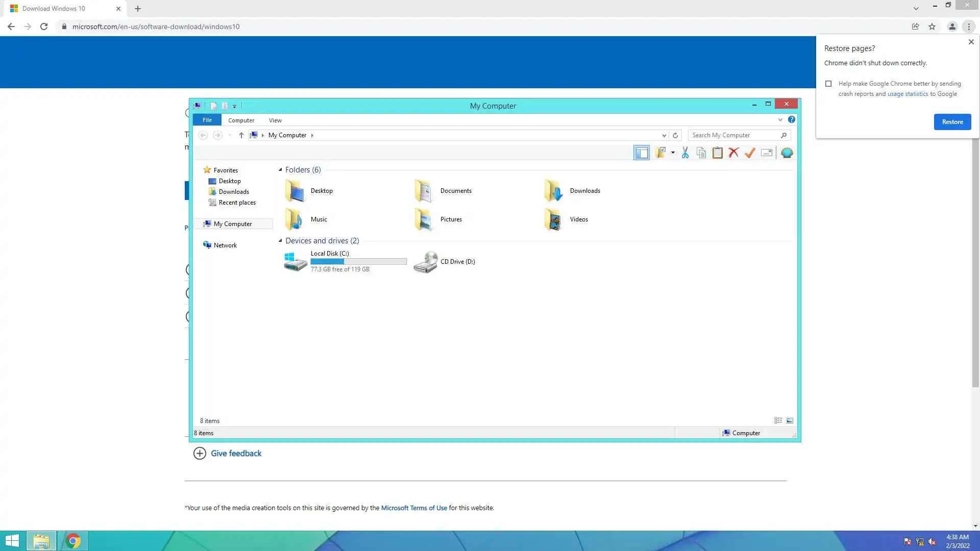Open the Microsoft Terms of Use link
The image size is (980, 551).
pos(413,508)
